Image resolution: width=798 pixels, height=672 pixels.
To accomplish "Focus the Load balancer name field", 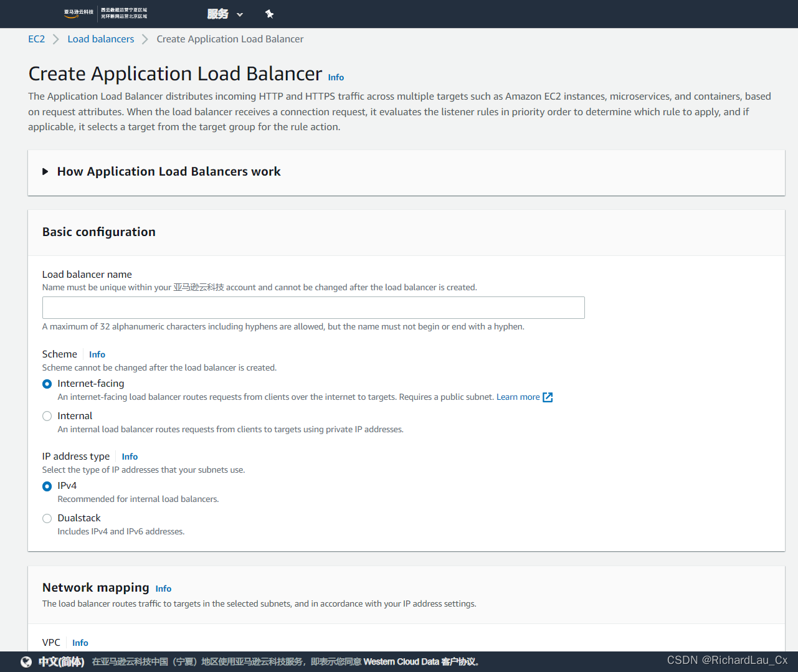I will 313,308.
